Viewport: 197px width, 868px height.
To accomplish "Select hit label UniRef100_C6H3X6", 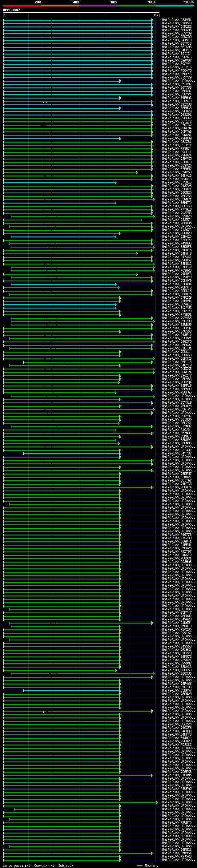I will point(177,358).
